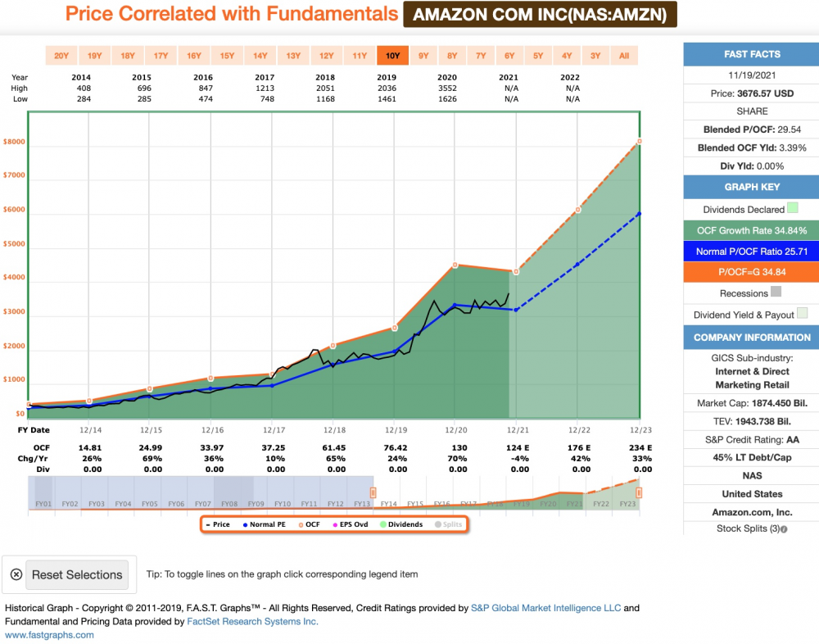Click the GRAPH KEY panel header
Viewport: 819px width, 644px height.
click(751, 187)
